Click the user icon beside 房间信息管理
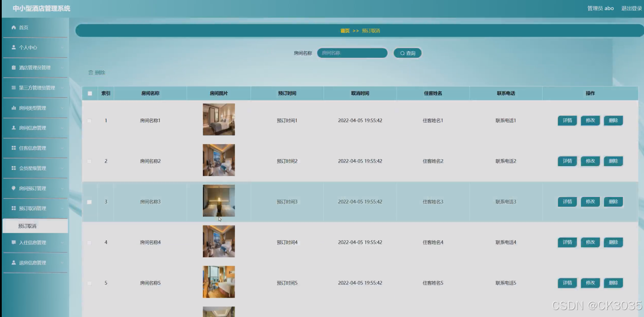The image size is (644, 317). point(13,128)
